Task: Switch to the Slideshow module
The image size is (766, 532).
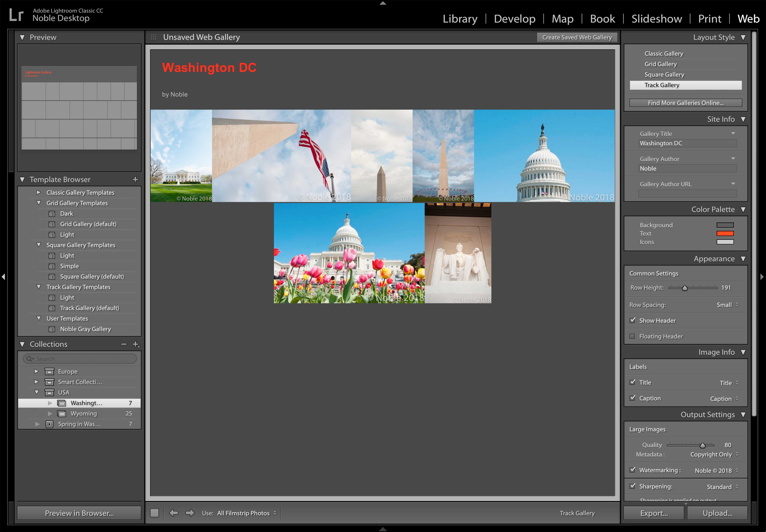Action: click(656, 19)
